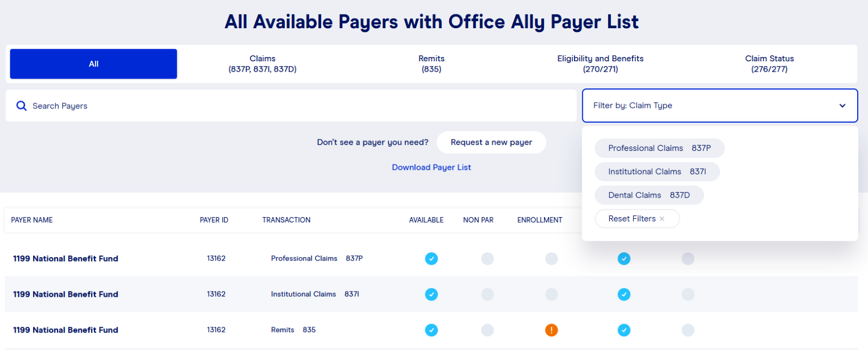Filter by Institutional Claims 837I
Viewport: 868px width, 350px height.
point(657,171)
